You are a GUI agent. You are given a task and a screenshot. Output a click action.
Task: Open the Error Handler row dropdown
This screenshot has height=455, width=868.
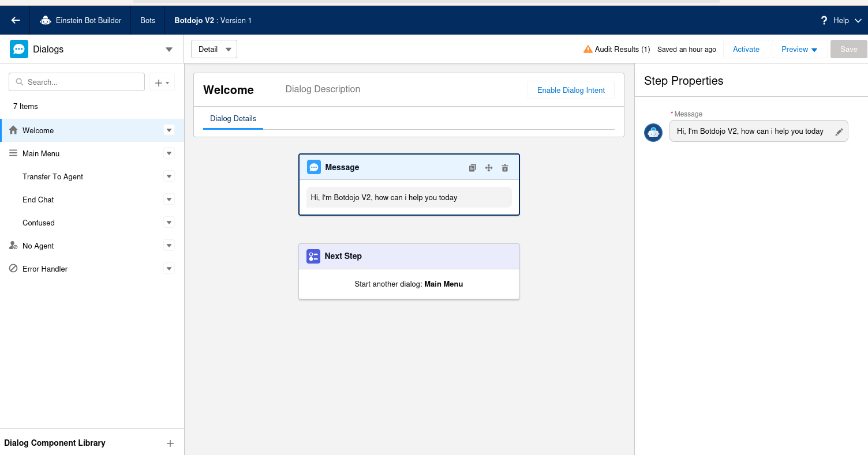point(169,268)
